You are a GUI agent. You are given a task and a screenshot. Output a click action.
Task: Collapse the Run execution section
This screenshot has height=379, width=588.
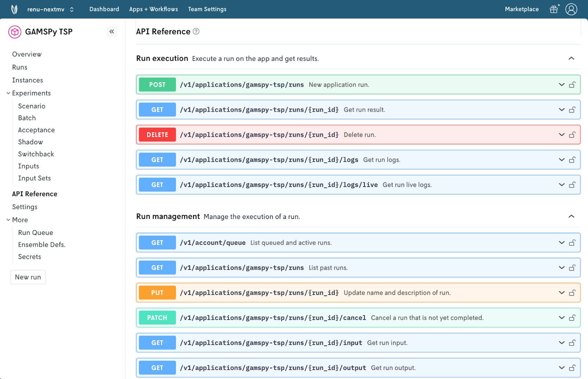click(571, 58)
